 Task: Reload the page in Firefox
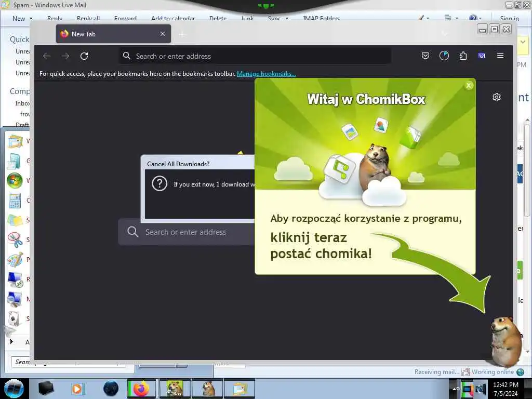click(x=84, y=56)
